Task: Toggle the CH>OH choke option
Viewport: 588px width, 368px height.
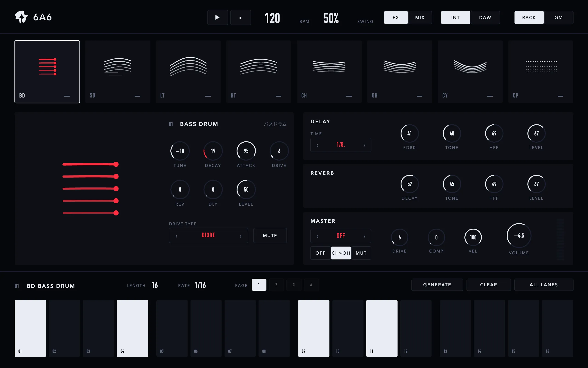Action: 341,253
